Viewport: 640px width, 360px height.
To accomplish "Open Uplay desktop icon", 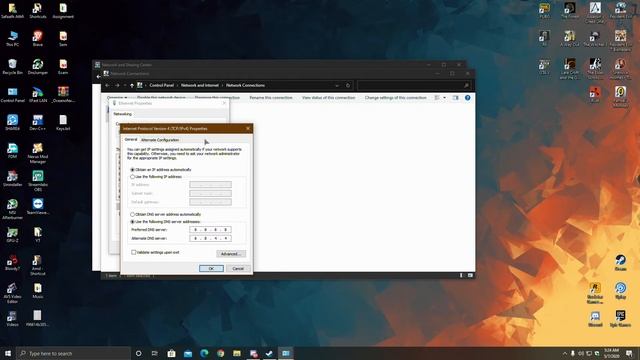I will 620,290.
